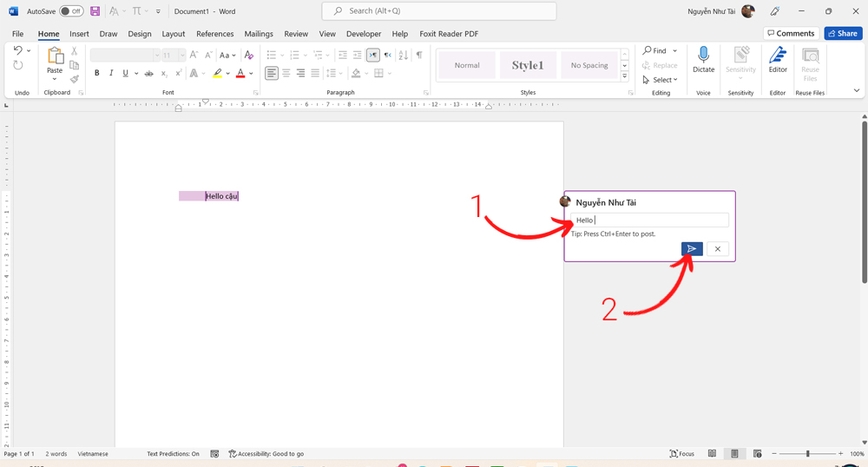Switch to Read Mode view

[x=712, y=454]
